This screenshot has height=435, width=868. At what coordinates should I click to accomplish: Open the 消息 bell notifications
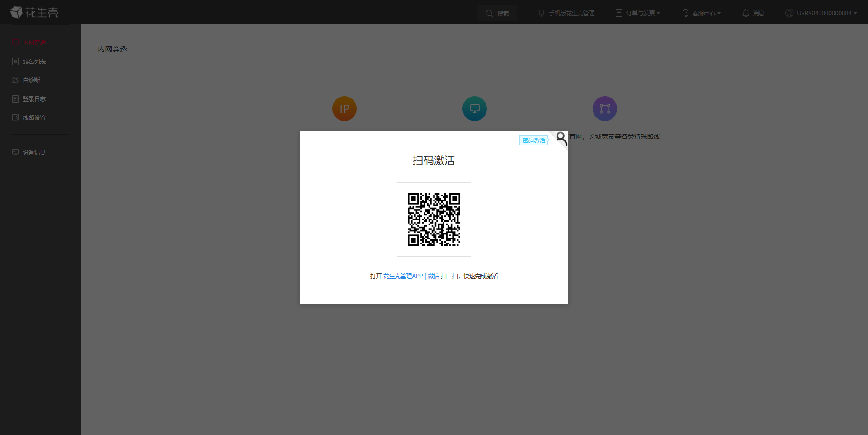[x=753, y=14]
